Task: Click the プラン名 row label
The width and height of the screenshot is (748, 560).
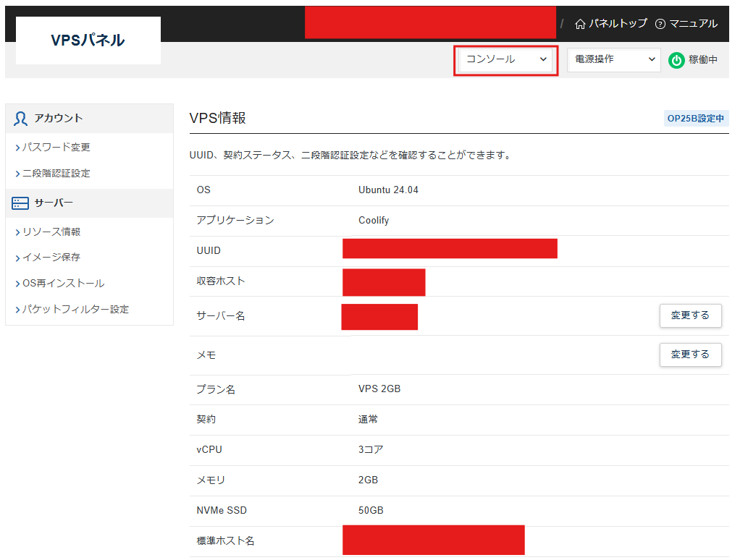Action: [216, 389]
